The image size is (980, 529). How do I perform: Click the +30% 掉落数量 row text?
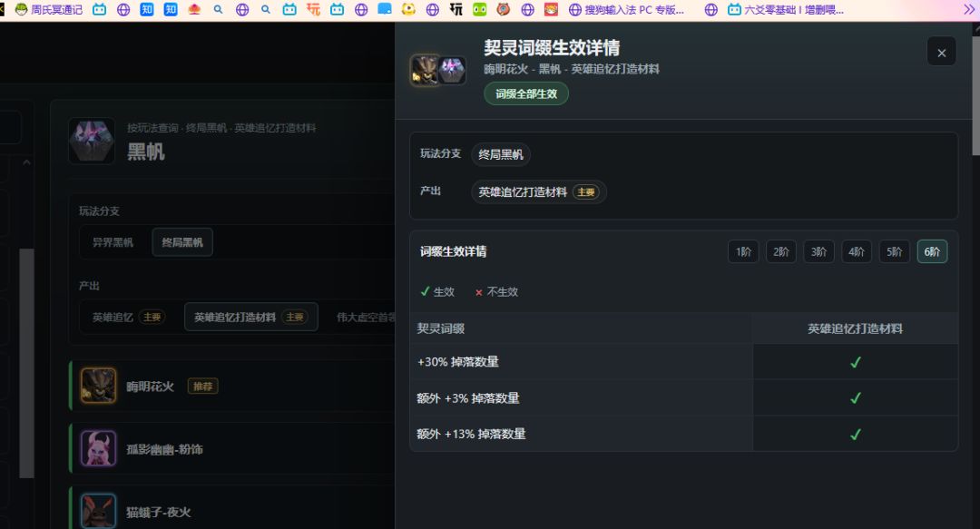(x=458, y=362)
